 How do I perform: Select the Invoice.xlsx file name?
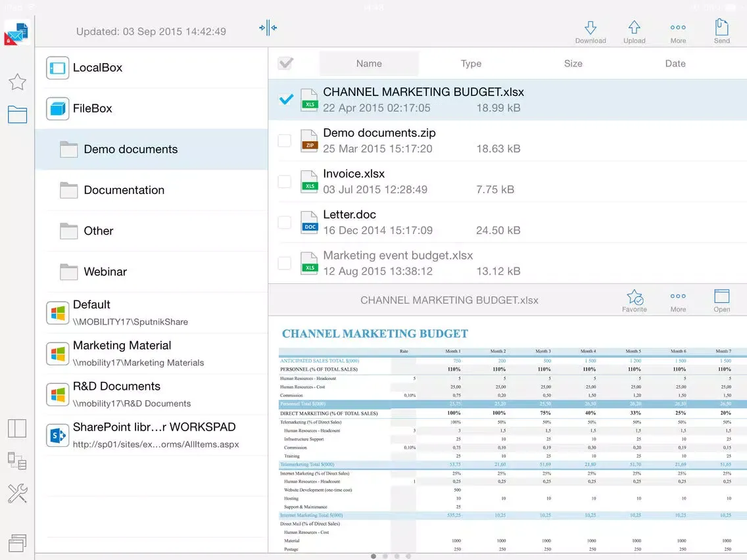coord(354,174)
